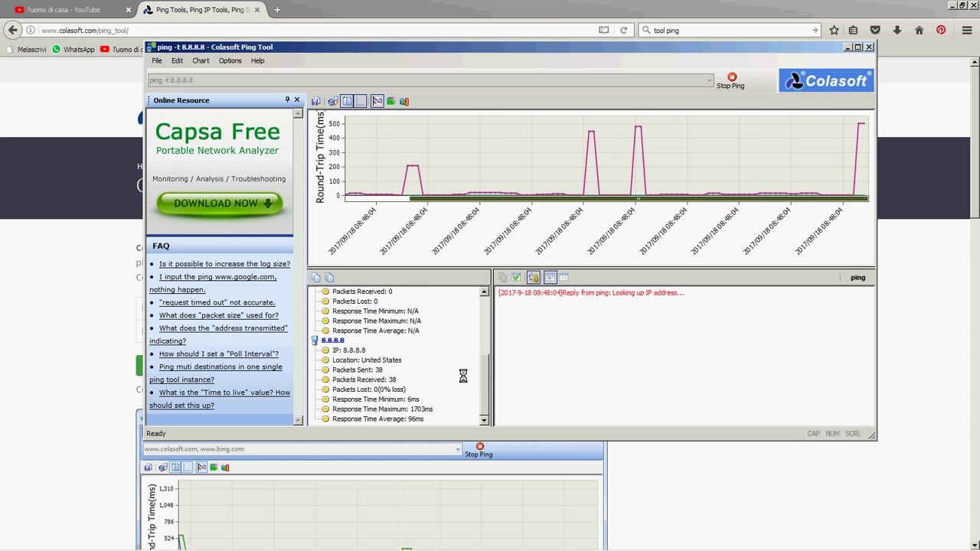Image resolution: width=980 pixels, height=551 pixels.
Task: Select 'Location: United States' tree row
Action: tap(367, 360)
